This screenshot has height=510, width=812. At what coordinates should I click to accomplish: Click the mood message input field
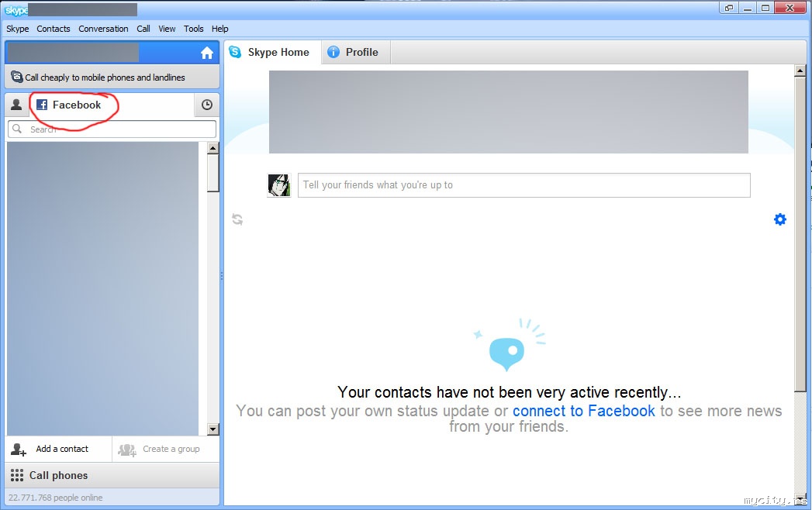coord(523,184)
